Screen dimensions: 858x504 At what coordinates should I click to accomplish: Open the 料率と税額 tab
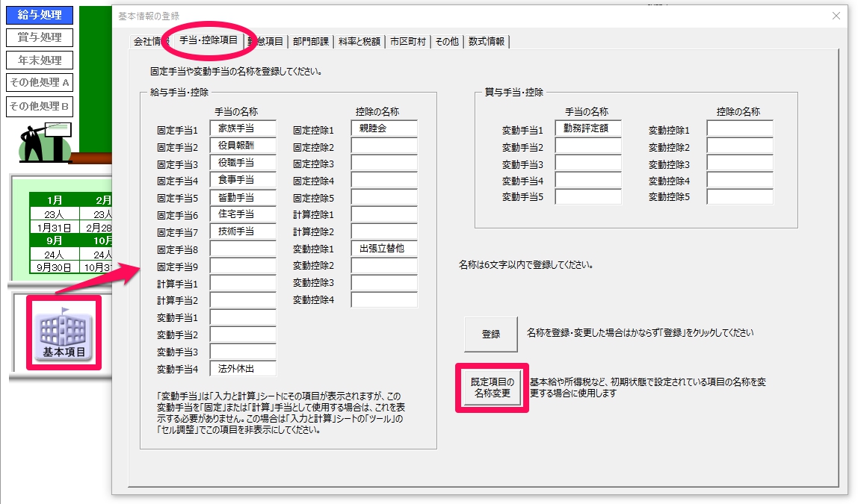tap(359, 42)
